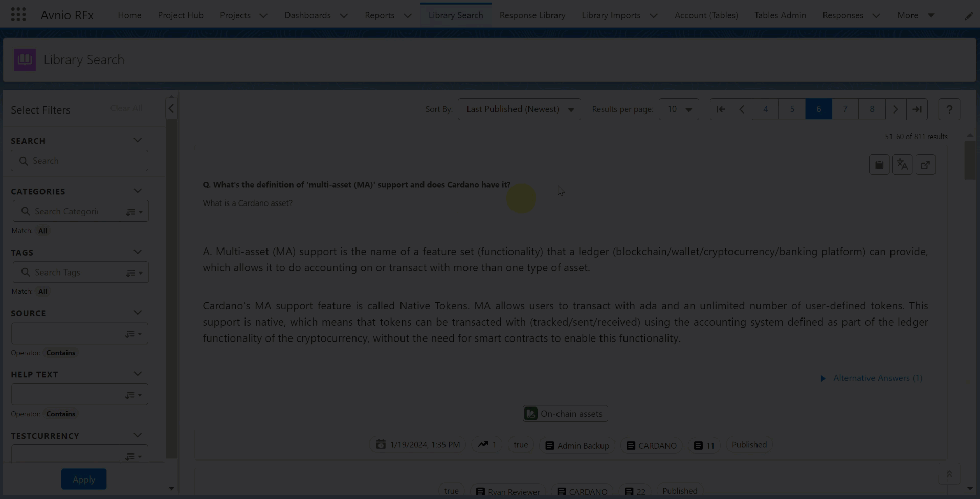The width and height of the screenshot is (980, 499).
Task: Click the Admin Backup owner pill
Action: tap(577, 445)
